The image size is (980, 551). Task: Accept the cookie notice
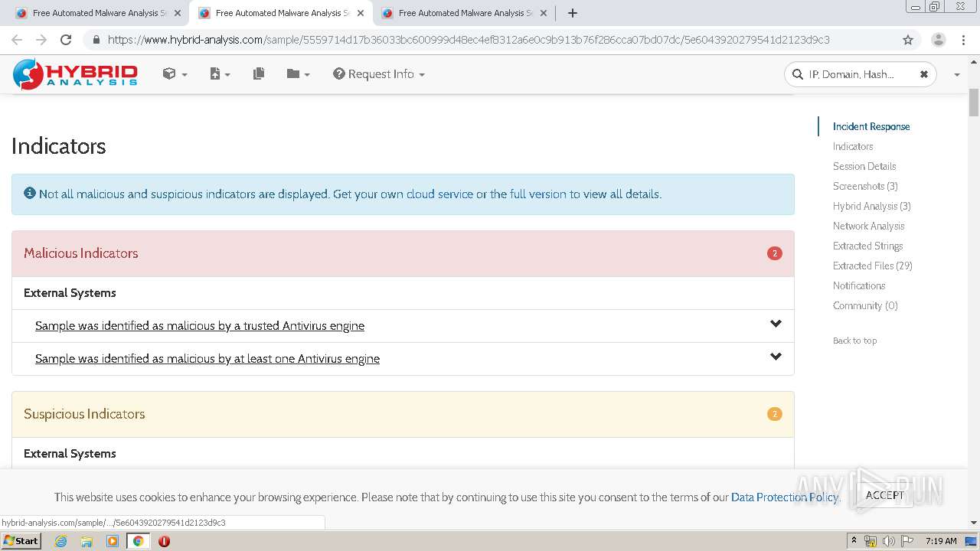point(885,495)
